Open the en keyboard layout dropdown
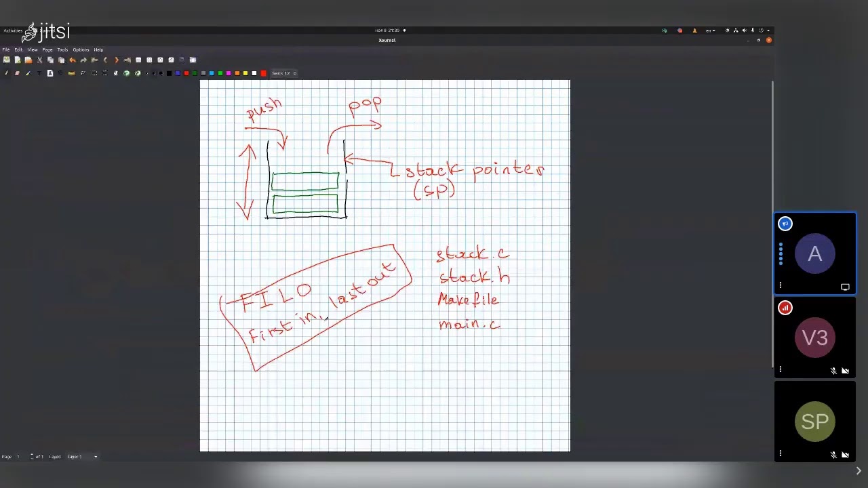868x488 pixels. [x=710, y=30]
